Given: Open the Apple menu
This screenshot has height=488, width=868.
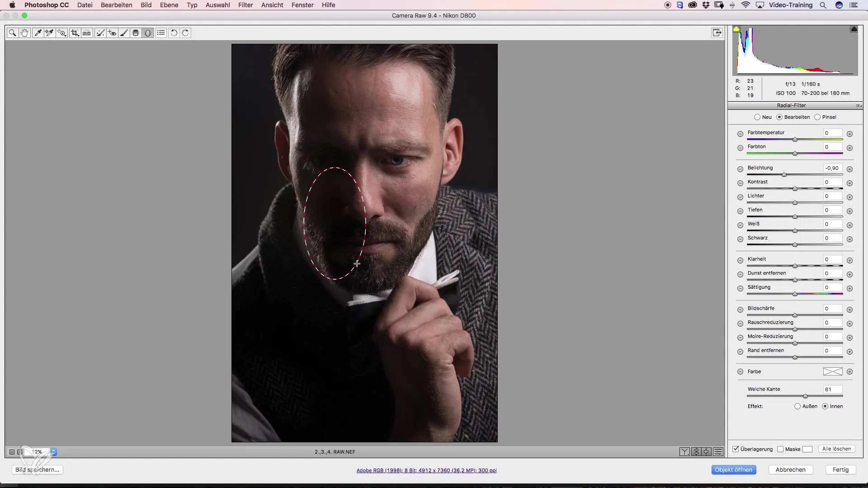Looking at the screenshot, I should pyautogui.click(x=12, y=5).
